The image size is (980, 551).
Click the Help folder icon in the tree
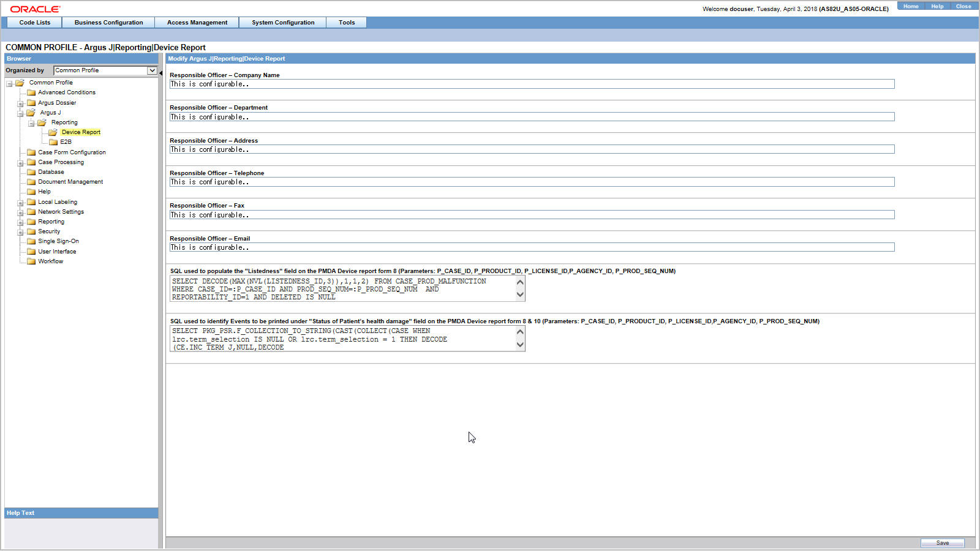pos(31,192)
